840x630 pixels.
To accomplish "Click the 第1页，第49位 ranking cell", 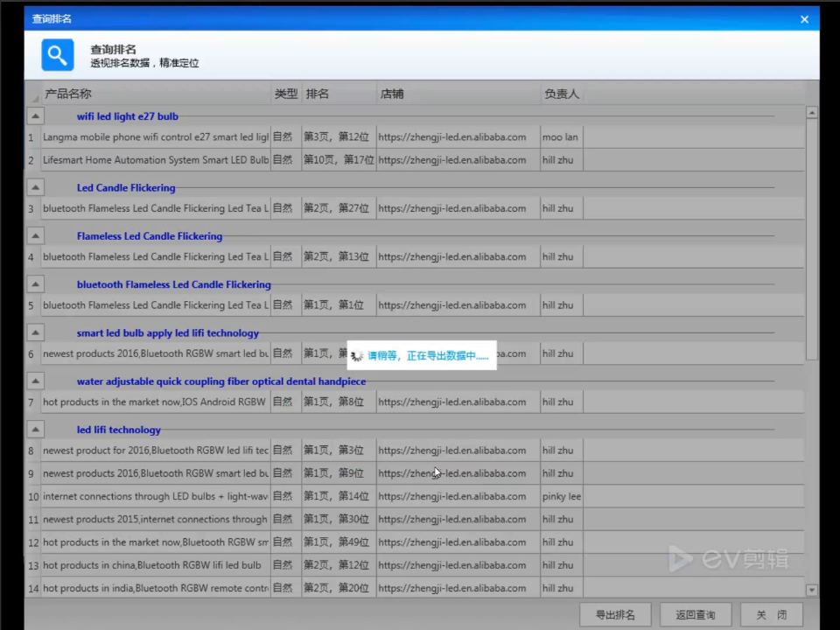I will (339, 542).
